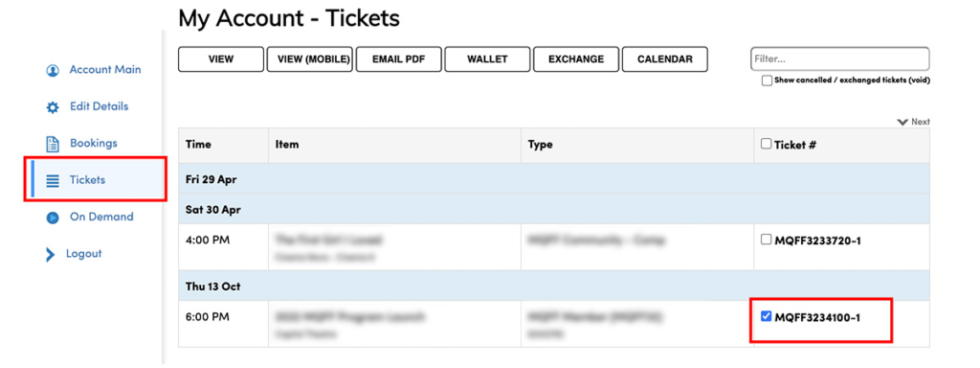
Task: Click the VIEW (MOBILE) button
Action: point(310,59)
